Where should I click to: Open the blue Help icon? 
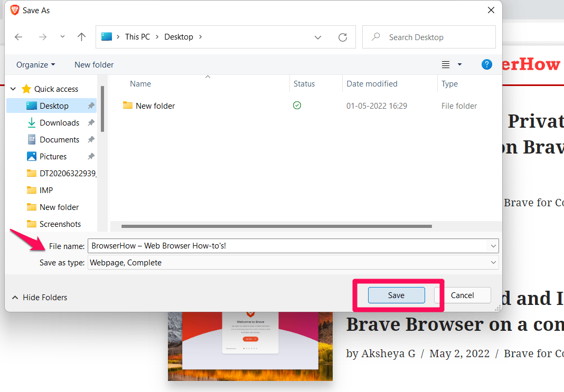coord(487,65)
